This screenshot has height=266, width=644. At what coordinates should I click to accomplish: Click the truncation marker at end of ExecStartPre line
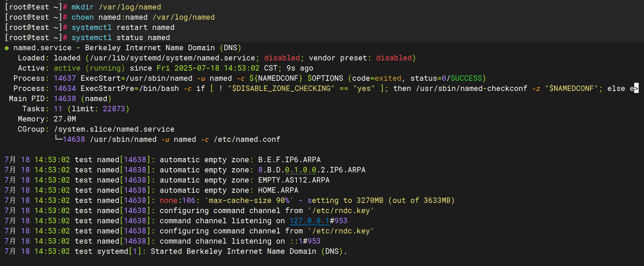(x=636, y=88)
